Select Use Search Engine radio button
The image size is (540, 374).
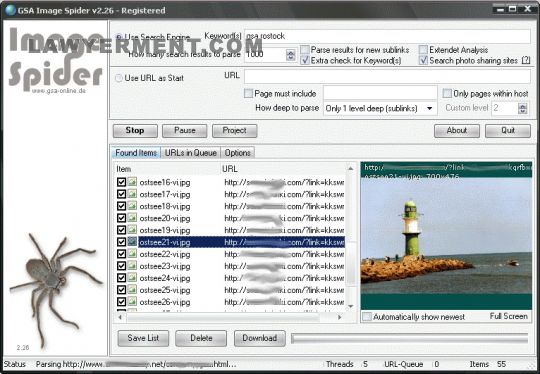click(x=119, y=37)
